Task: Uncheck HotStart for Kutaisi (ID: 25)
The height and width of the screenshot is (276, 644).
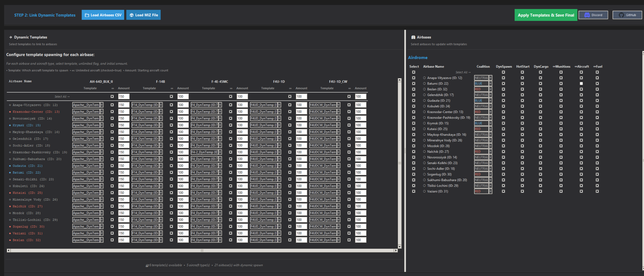Action: pyautogui.click(x=522, y=129)
